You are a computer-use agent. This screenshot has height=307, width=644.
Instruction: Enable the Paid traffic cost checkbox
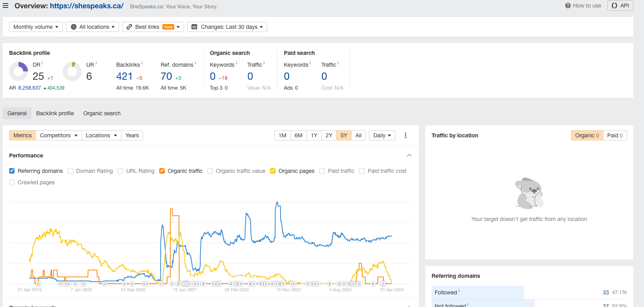click(362, 171)
